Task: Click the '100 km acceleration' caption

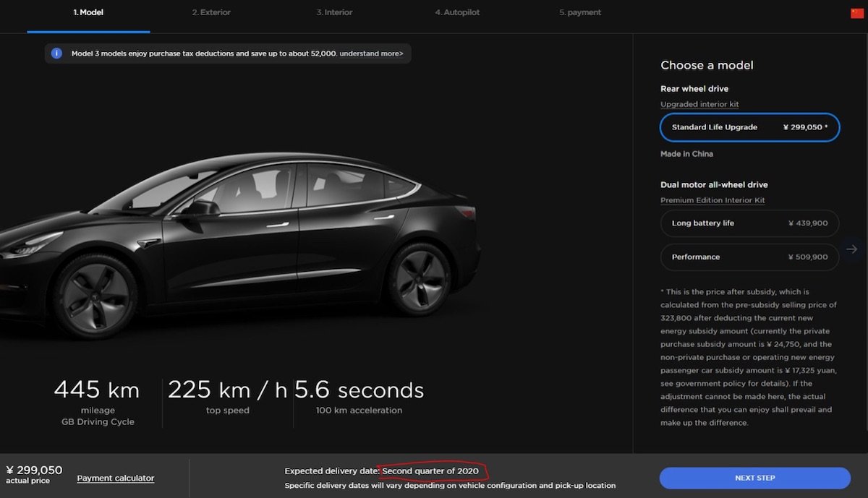Action: tap(359, 411)
